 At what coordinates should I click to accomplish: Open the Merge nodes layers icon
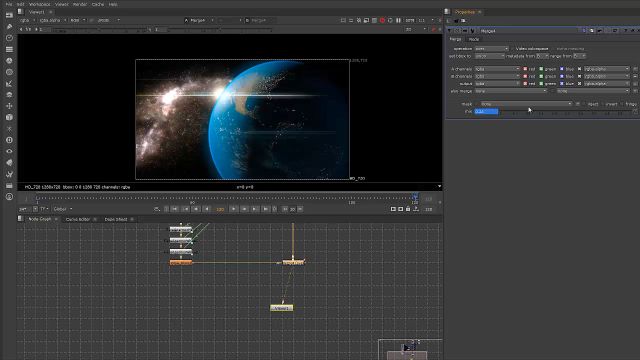[9, 95]
